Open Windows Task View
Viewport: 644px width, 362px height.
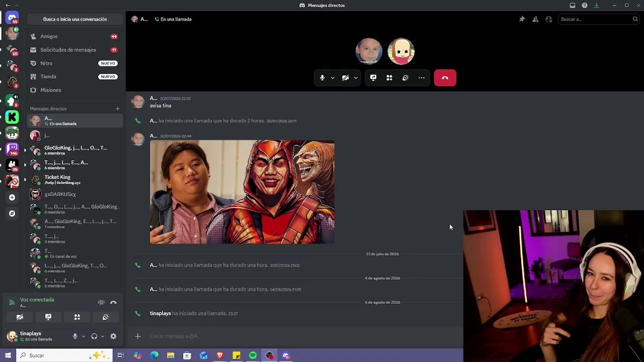pos(121,355)
